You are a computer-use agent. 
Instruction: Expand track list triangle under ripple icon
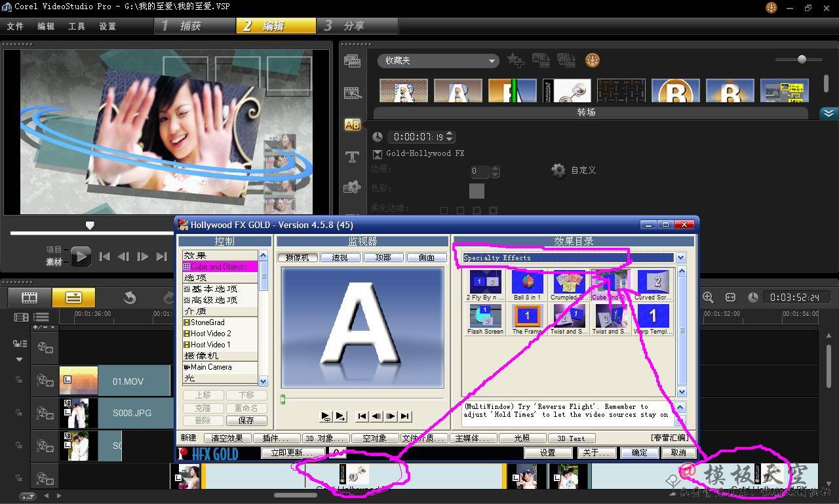click(x=19, y=359)
